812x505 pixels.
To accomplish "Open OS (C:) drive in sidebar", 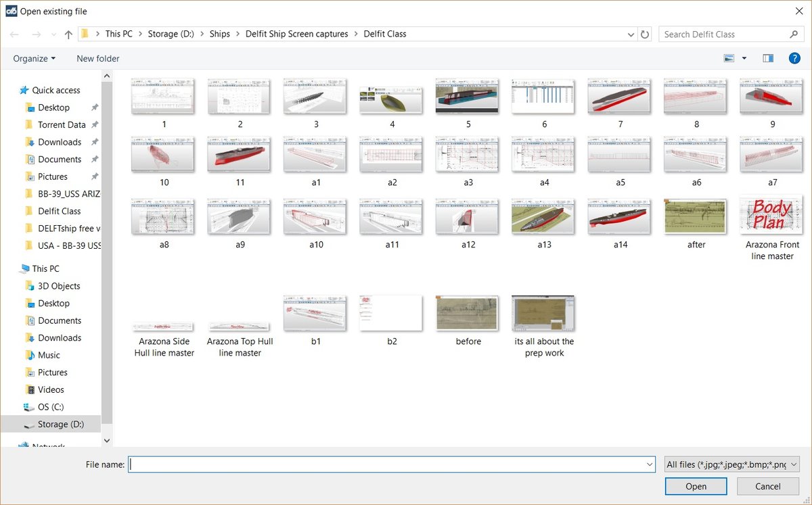I will [52, 407].
